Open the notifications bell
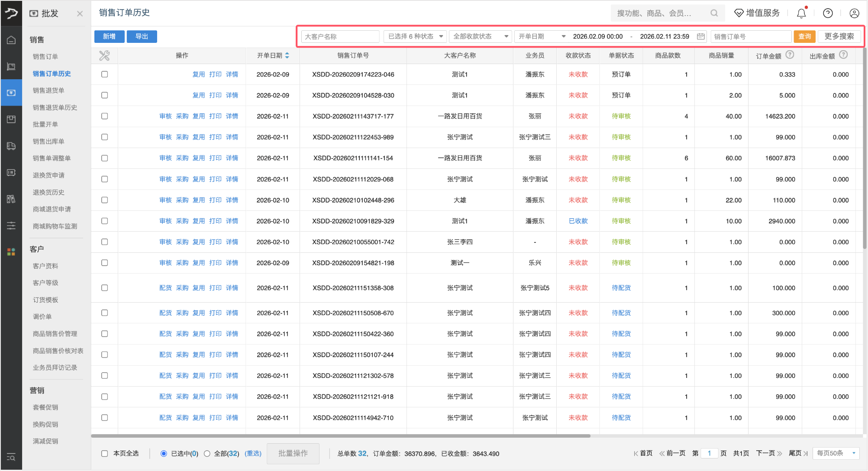The image size is (868, 471). 800,13
